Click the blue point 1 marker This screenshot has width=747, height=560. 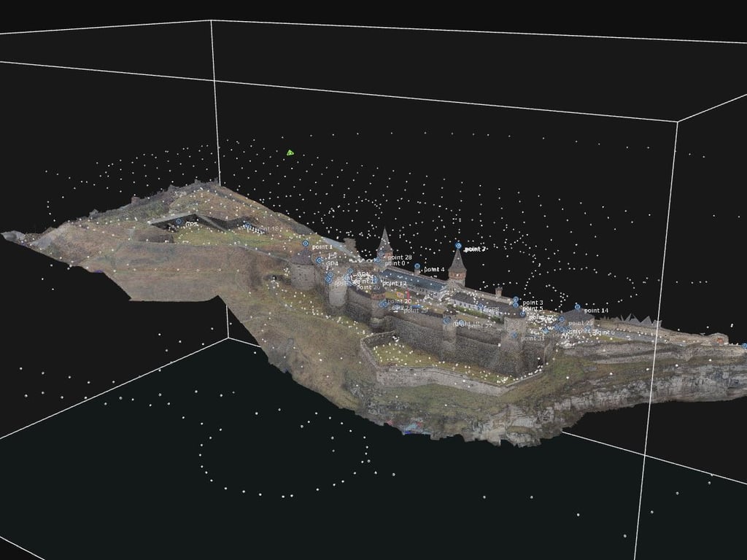306,244
